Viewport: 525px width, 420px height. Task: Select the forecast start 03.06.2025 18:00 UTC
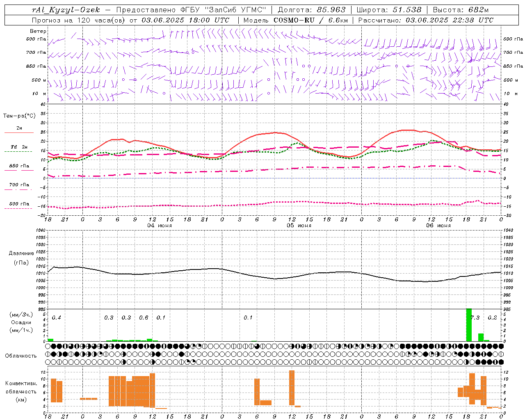point(185,20)
